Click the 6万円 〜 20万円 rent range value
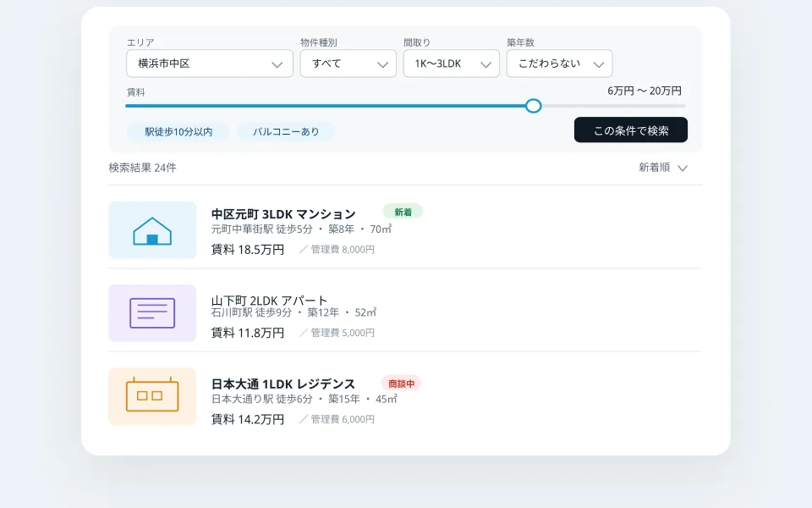This screenshot has height=508, width=812. click(x=645, y=91)
